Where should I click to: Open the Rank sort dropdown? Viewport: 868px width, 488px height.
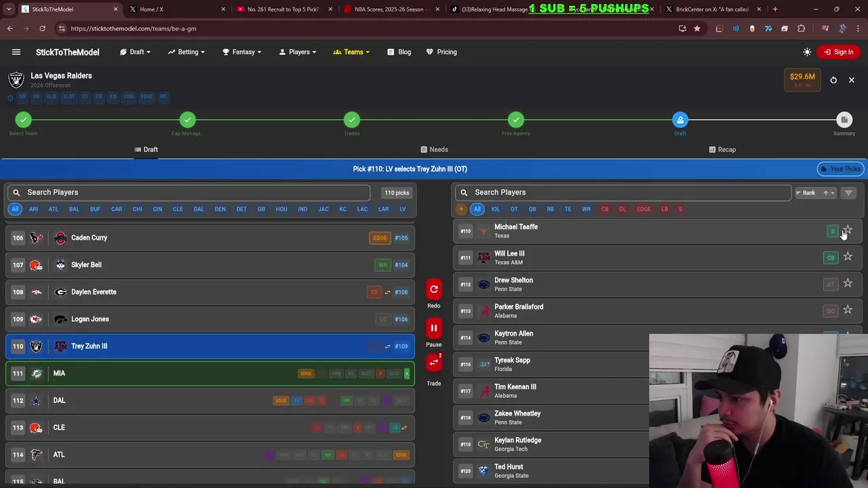816,192
